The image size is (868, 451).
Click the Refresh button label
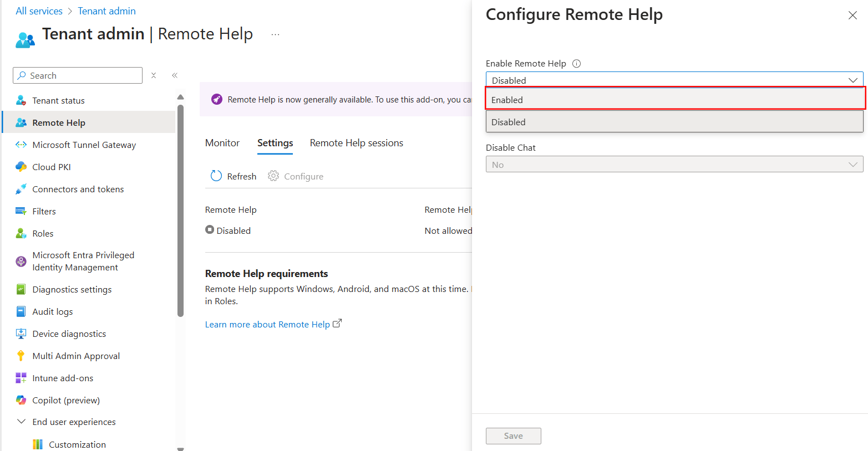coord(242,176)
